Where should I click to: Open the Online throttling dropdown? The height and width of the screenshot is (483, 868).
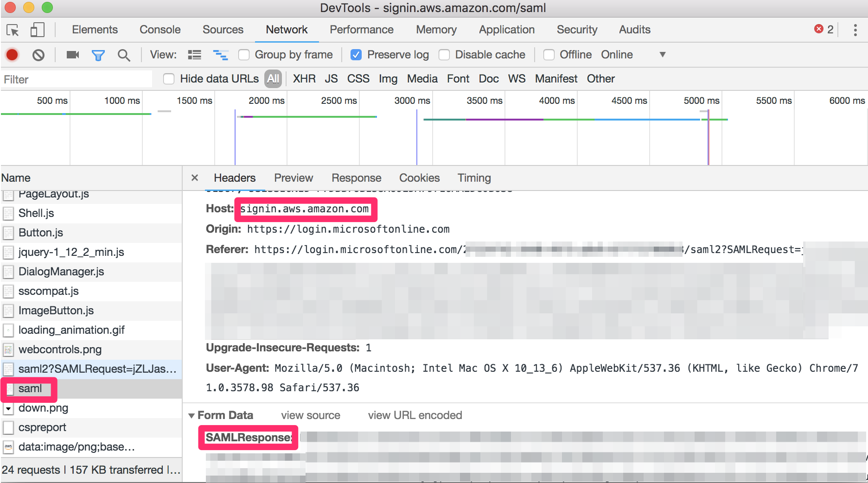(x=633, y=55)
